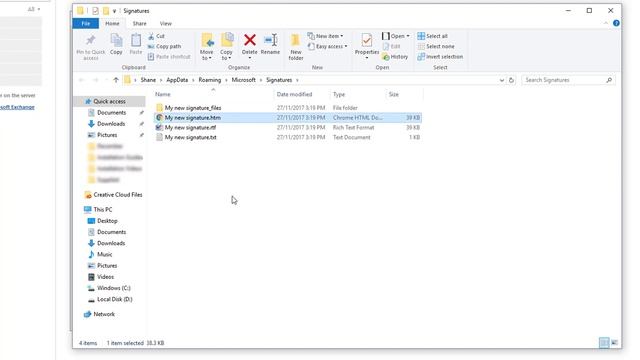Open Music under This PC
The height and width of the screenshot is (360, 640).
click(104, 254)
